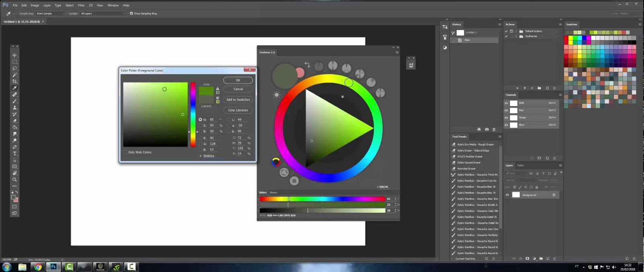644x272 pixels.
Task: Swap foreground and background colors
Action: [17, 192]
